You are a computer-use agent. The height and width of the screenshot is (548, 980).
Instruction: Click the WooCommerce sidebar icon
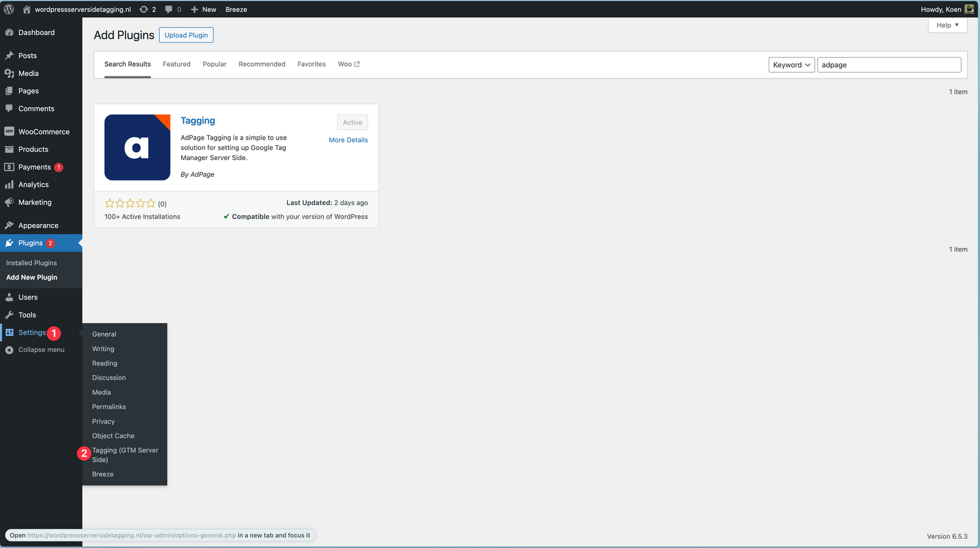pyautogui.click(x=9, y=132)
